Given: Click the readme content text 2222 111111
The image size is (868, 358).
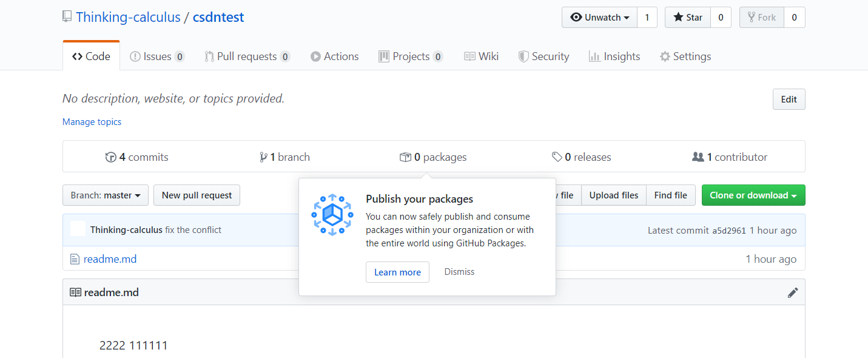Looking at the screenshot, I should coord(133,346).
